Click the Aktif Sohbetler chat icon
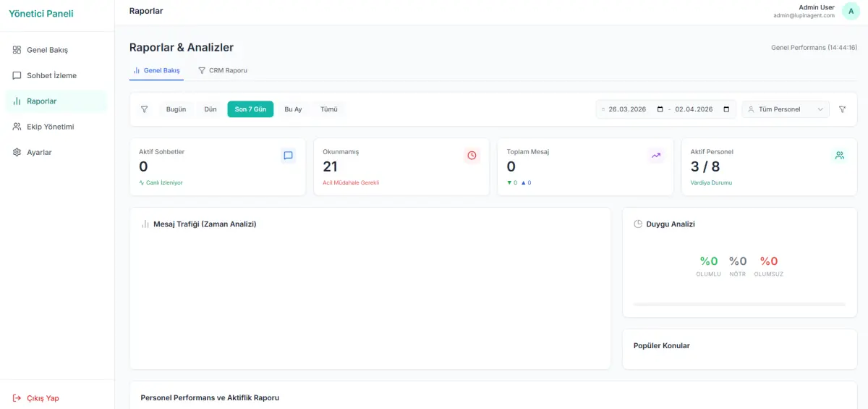The width and height of the screenshot is (868, 409). (x=288, y=155)
